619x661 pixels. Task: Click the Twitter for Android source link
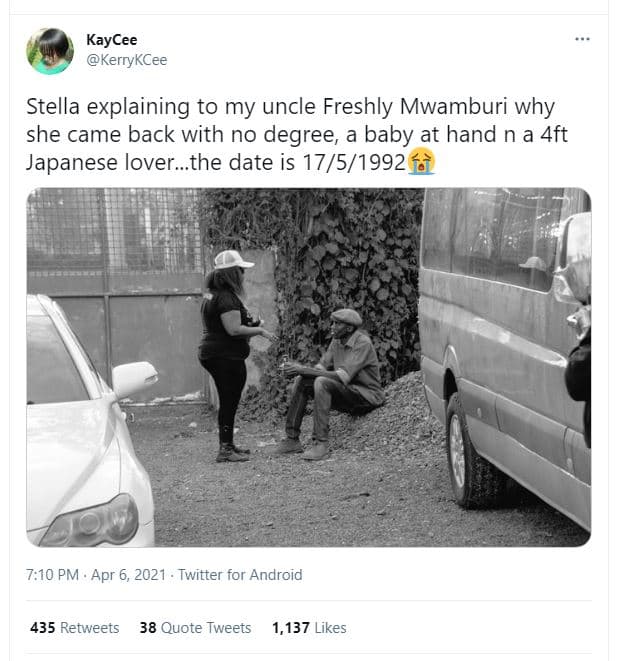pos(241,575)
